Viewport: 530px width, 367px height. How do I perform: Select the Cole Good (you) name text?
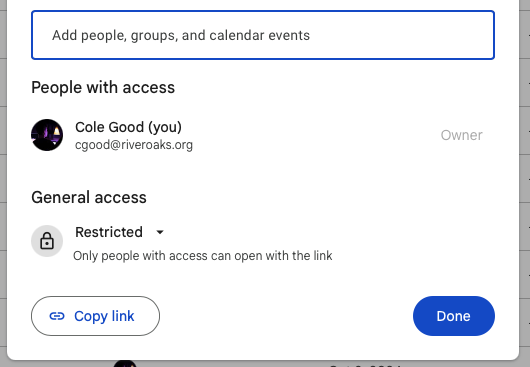tap(128, 127)
